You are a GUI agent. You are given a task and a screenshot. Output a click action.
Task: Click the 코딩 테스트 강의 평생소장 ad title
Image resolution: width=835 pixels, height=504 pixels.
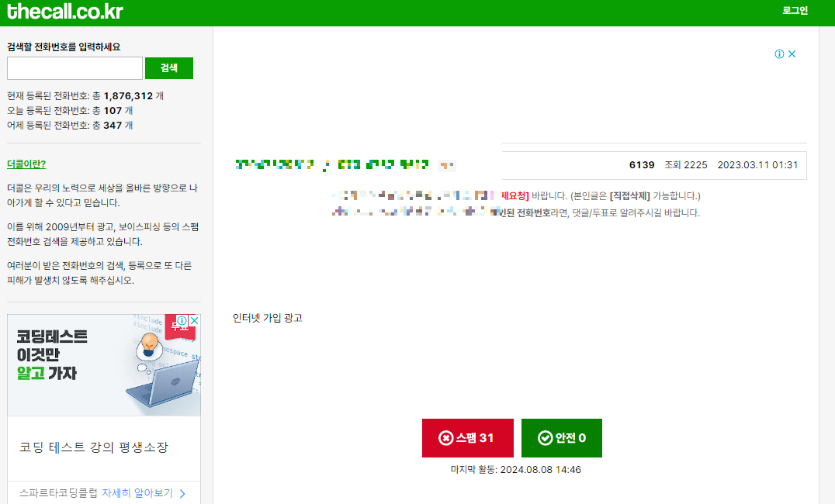94,447
